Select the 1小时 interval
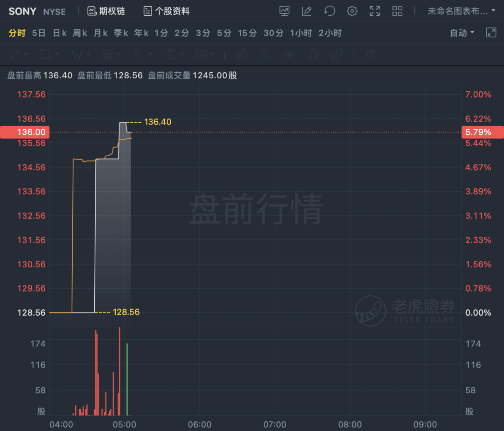The image size is (504, 431). [x=301, y=33]
